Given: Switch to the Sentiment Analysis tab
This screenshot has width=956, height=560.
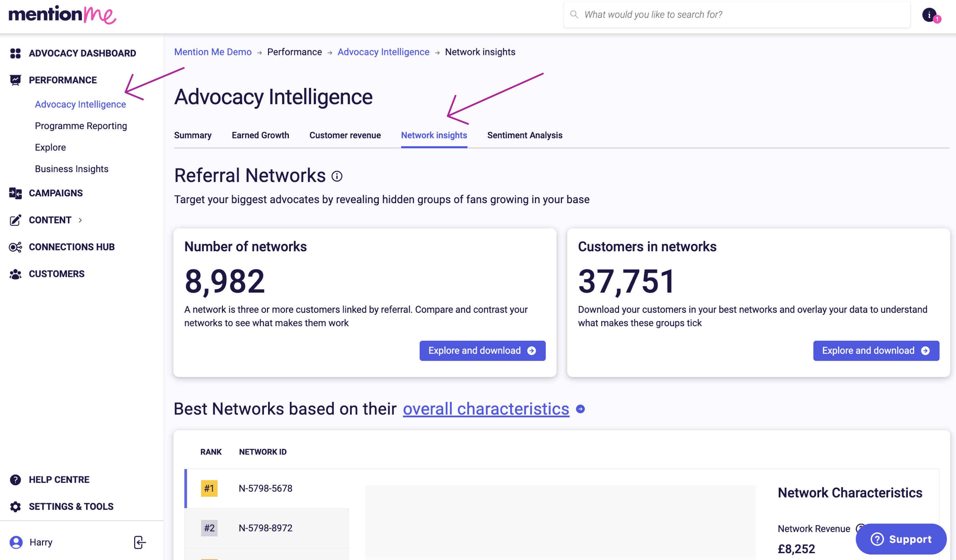Looking at the screenshot, I should coord(525,136).
